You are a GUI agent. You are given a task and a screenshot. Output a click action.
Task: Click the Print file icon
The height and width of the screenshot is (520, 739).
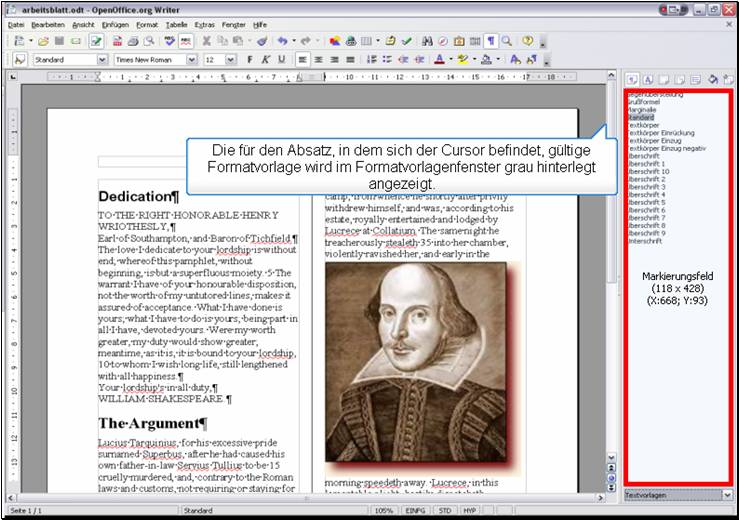pos(133,42)
